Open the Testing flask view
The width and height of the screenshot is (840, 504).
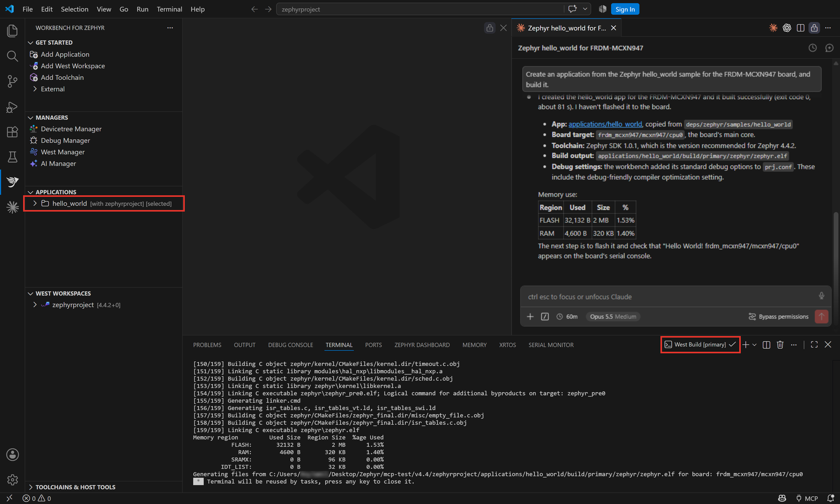point(12,157)
